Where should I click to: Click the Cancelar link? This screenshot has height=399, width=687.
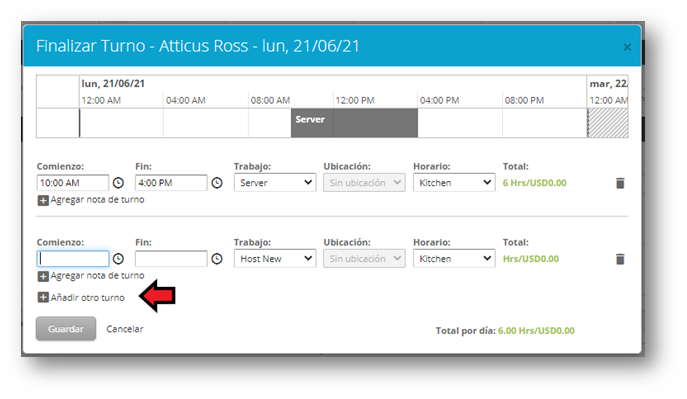point(125,329)
